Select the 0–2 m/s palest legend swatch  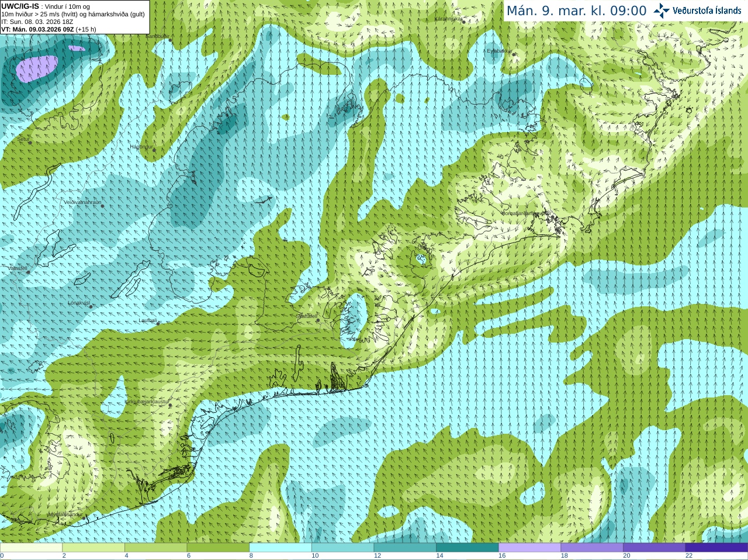point(31,548)
